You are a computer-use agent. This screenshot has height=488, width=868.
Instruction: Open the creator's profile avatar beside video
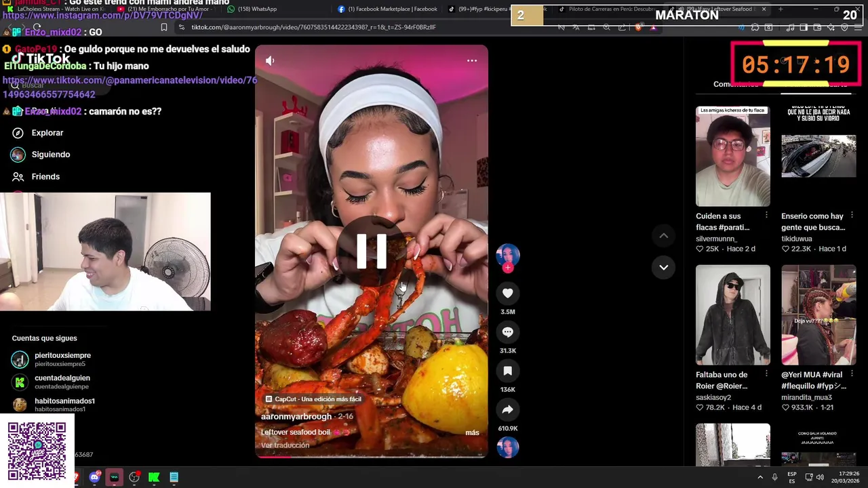point(507,255)
